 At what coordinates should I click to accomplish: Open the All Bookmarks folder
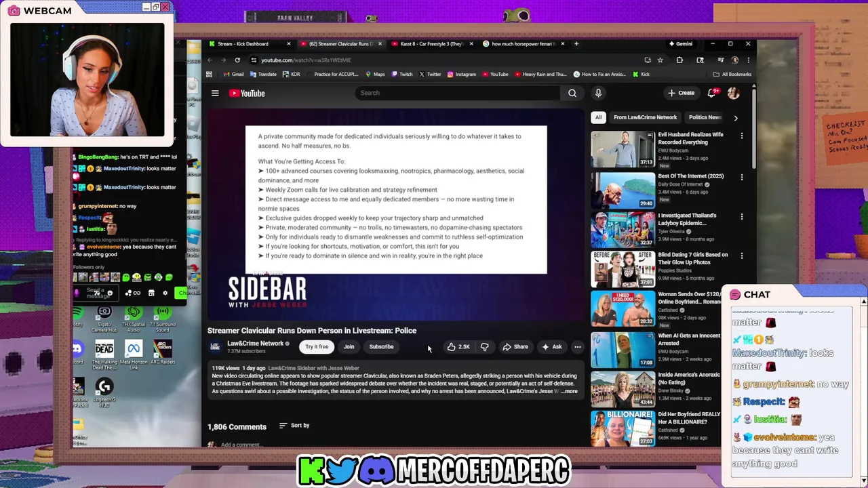click(x=732, y=75)
